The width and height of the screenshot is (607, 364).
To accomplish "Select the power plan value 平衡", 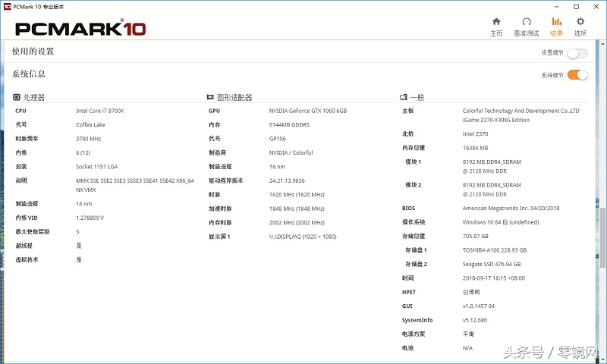I will 468,334.
